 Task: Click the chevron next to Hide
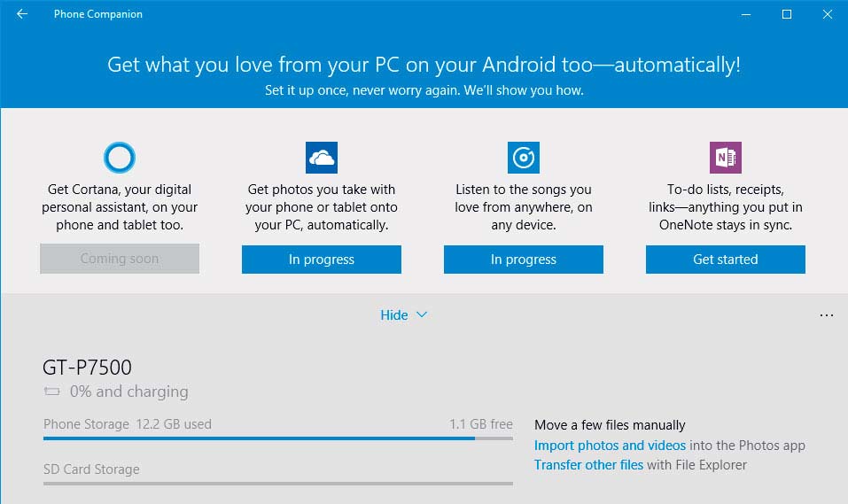[x=422, y=314]
